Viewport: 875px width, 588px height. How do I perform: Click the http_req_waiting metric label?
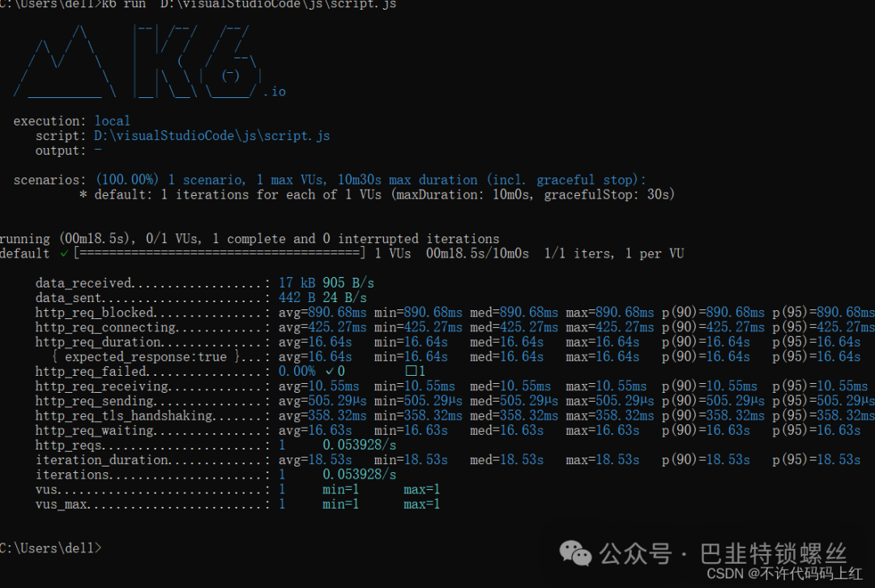coord(95,431)
